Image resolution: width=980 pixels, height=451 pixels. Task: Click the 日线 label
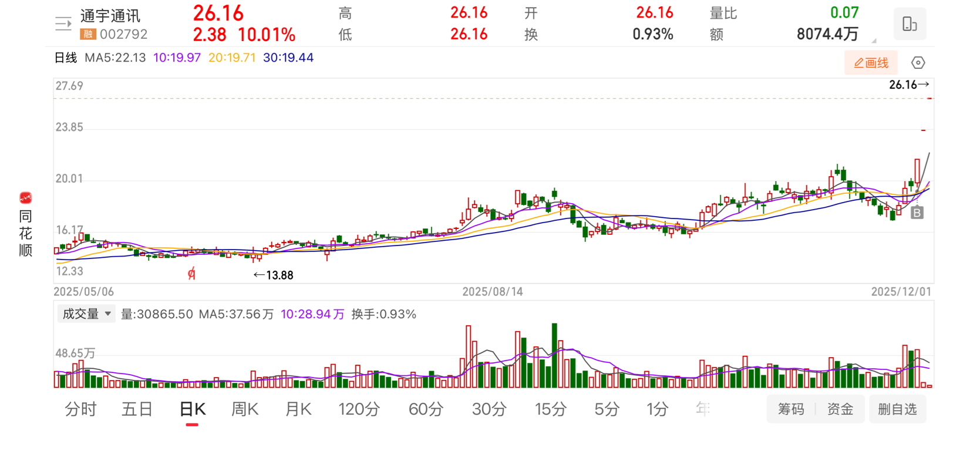(66, 58)
